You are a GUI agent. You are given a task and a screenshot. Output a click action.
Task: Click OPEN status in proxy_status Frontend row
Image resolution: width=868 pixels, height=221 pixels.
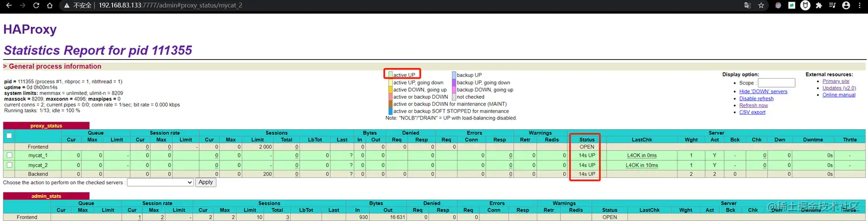587,147
